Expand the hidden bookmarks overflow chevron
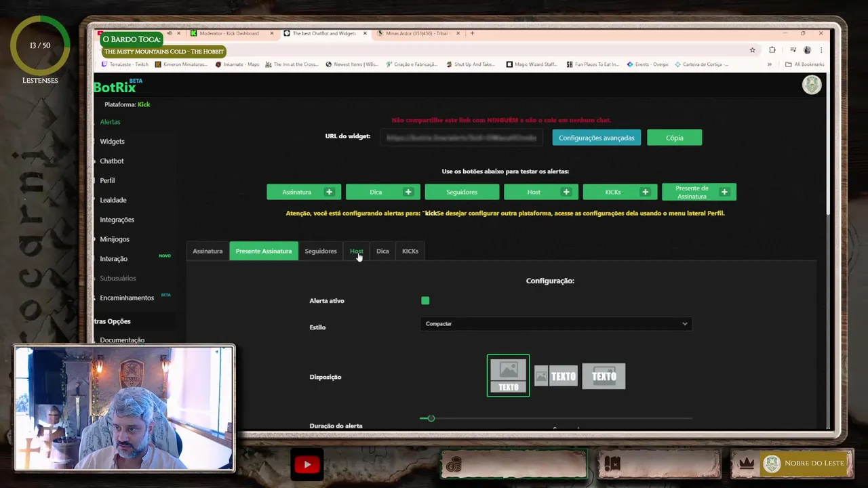Viewport: 868px width, 488px height. point(769,64)
